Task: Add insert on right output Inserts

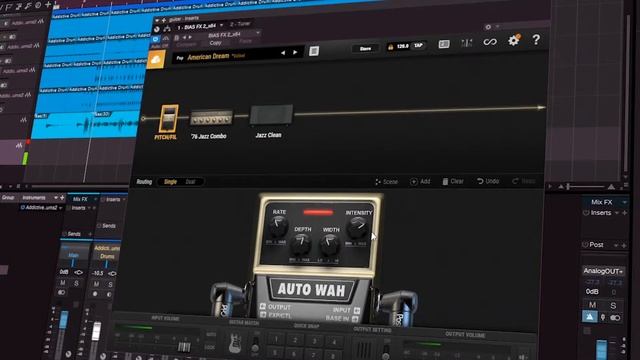Action: point(624,213)
